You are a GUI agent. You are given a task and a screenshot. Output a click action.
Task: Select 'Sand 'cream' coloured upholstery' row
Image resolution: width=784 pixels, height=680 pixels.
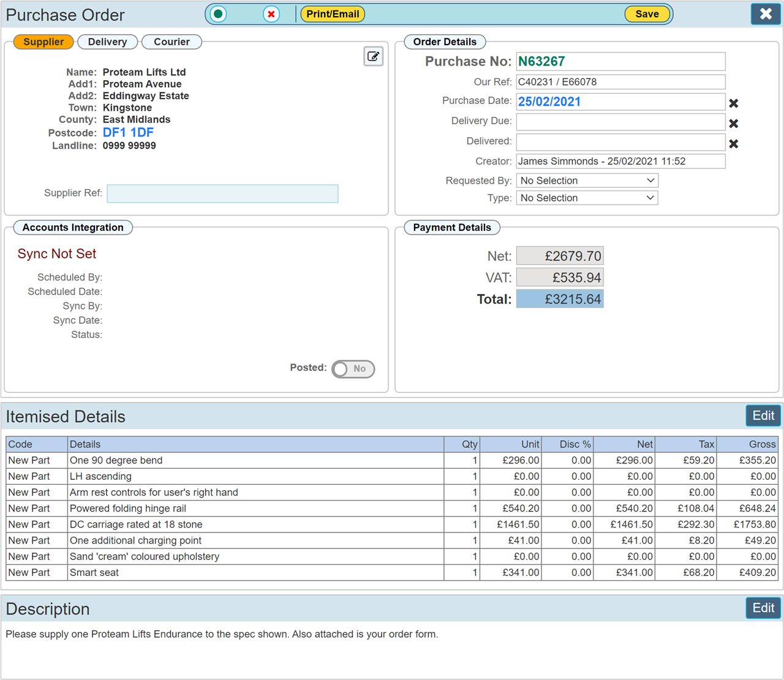(392, 556)
